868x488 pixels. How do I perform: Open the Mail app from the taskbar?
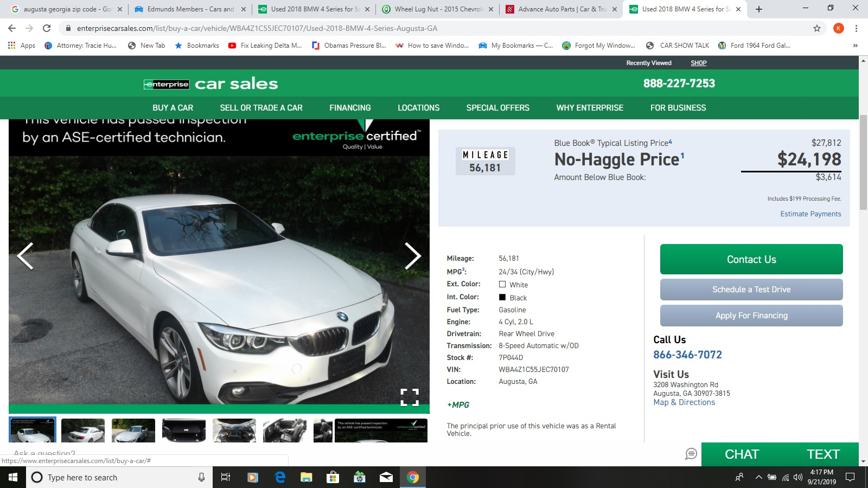(386, 477)
